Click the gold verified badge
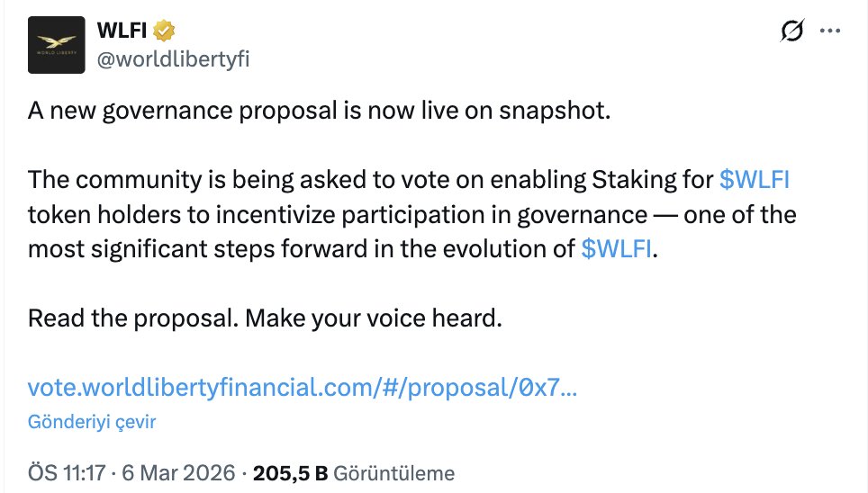 click(163, 31)
